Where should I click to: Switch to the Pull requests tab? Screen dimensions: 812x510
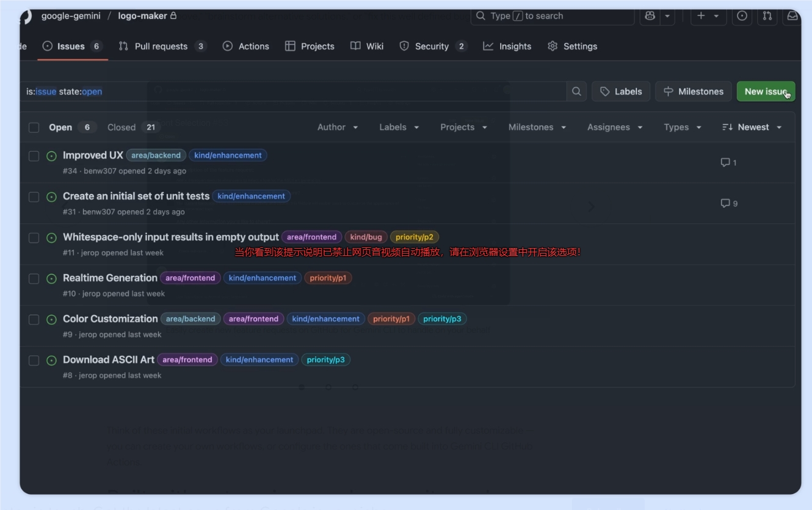point(162,46)
